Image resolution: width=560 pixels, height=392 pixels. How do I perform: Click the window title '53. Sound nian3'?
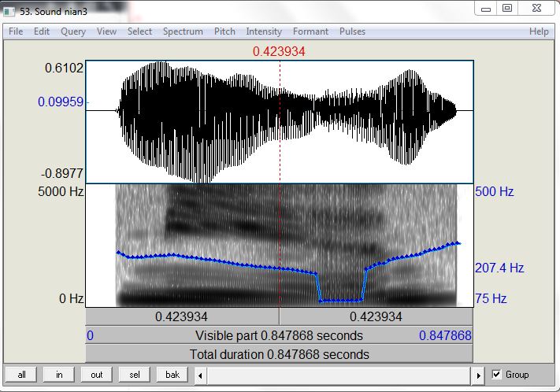[54, 12]
